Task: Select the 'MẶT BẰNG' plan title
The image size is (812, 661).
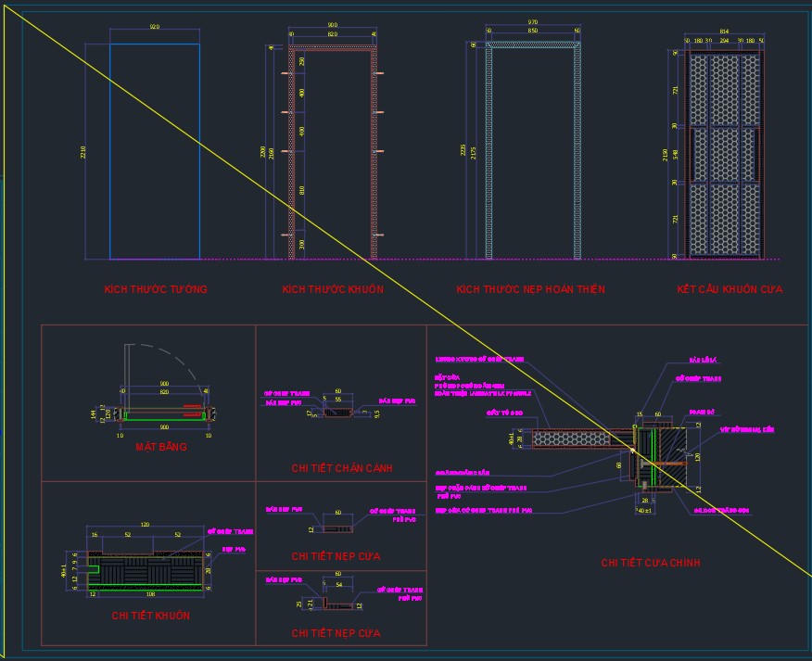Action: click(161, 447)
